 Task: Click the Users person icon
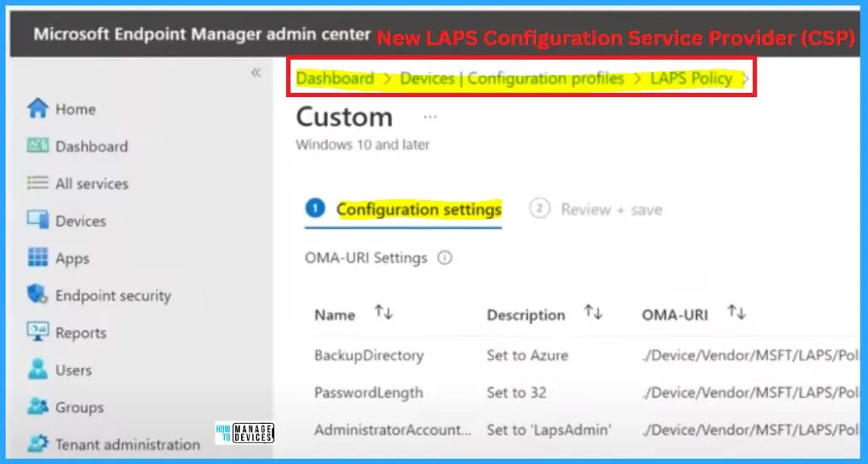37,369
